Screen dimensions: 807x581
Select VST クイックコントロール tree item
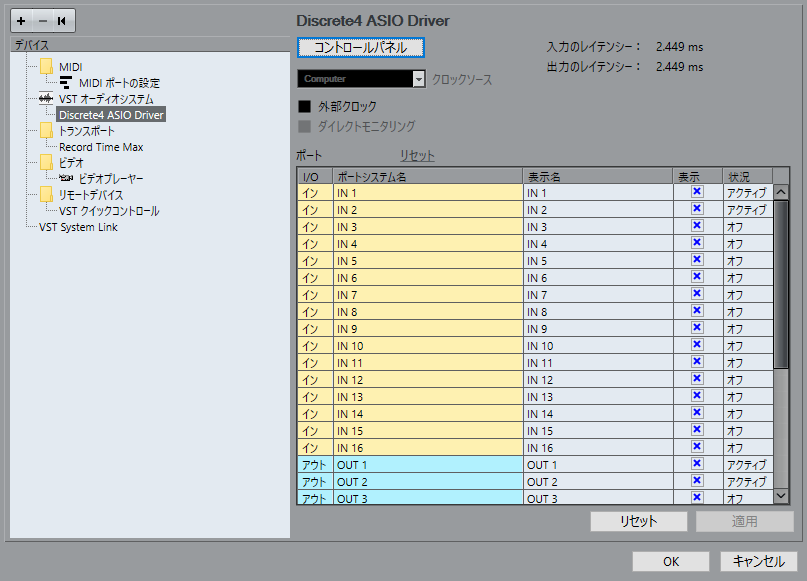(x=109, y=211)
